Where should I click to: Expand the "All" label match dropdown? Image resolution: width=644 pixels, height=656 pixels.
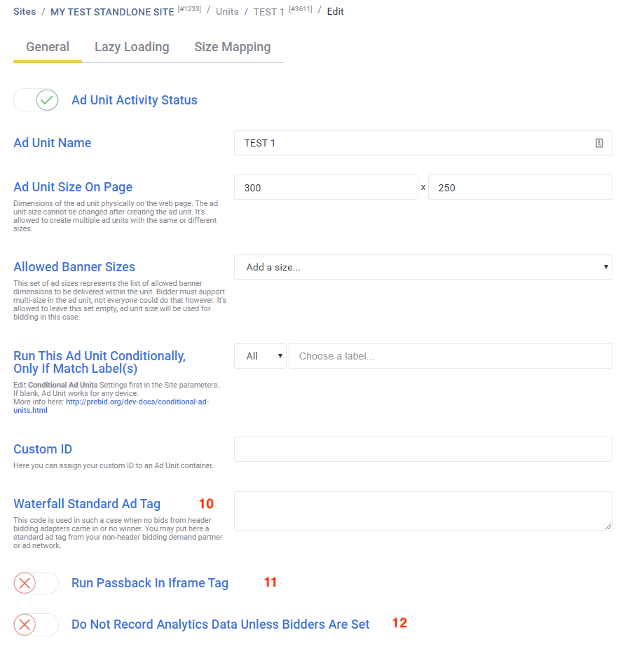pyautogui.click(x=260, y=356)
